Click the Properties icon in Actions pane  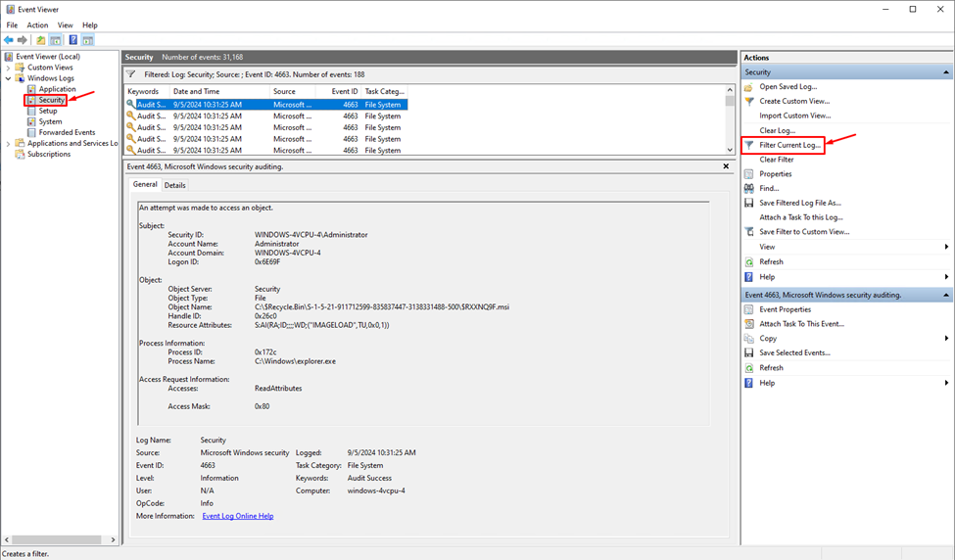(748, 174)
